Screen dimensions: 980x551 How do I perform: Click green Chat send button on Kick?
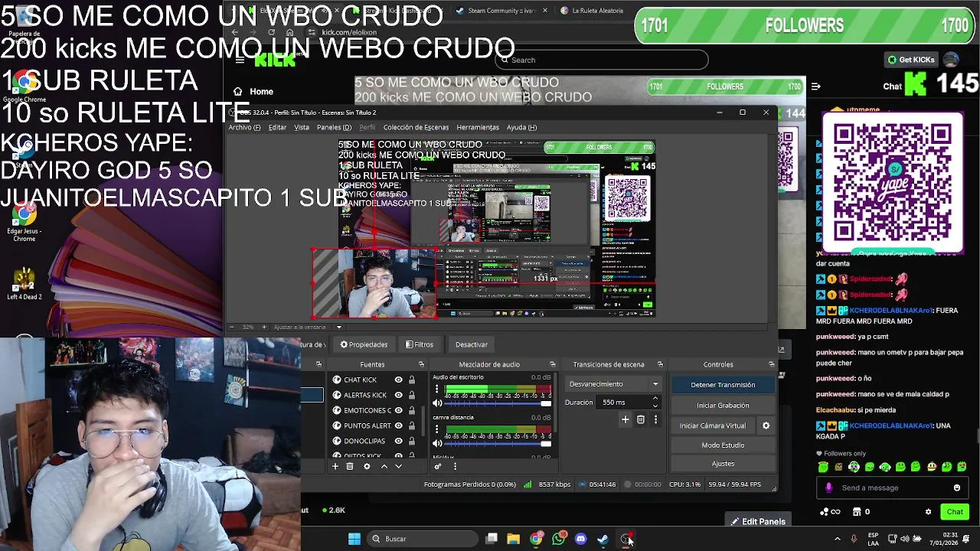point(955,512)
